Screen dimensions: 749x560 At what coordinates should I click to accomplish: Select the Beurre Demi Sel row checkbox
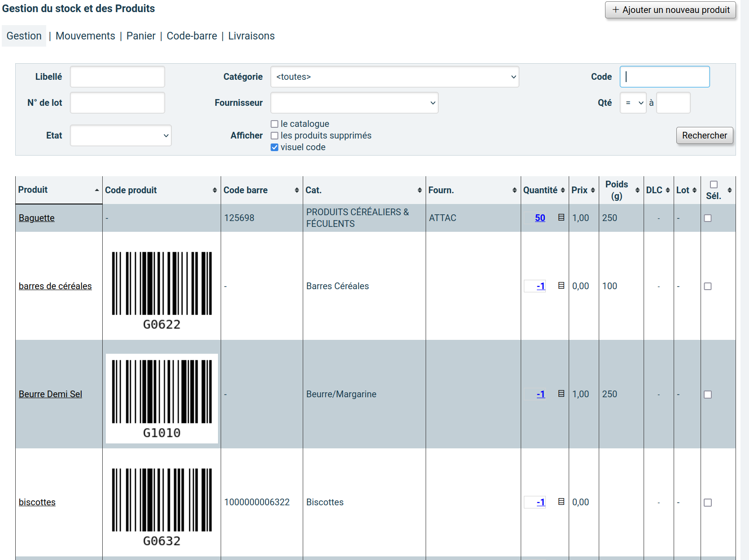(708, 395)
